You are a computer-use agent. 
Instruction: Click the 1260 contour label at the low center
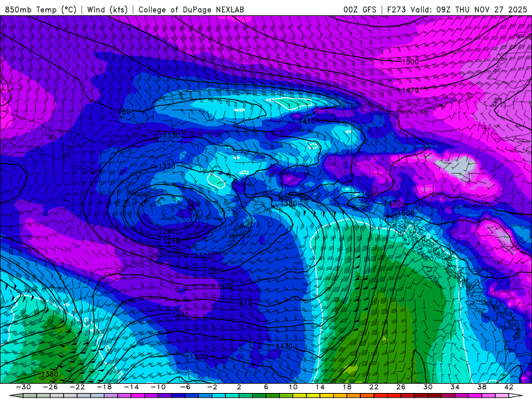[167, 231]
